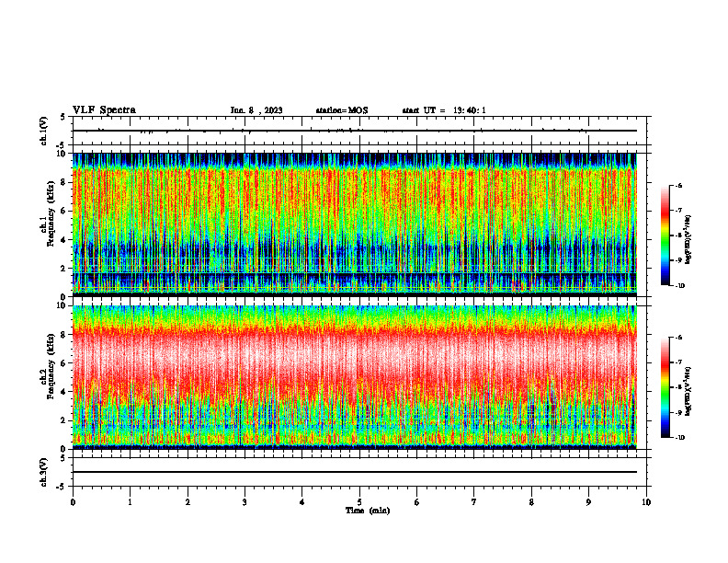Viewport: 728px width, 563px height.
Task: Click the '5' tick on ch.1(V) axis
Action: (x=63, y=117)
